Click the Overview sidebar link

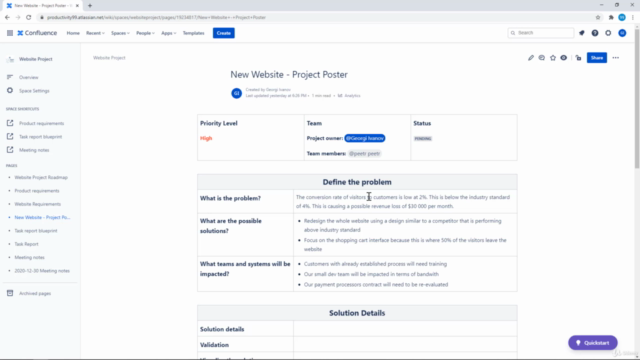(29, 77)
